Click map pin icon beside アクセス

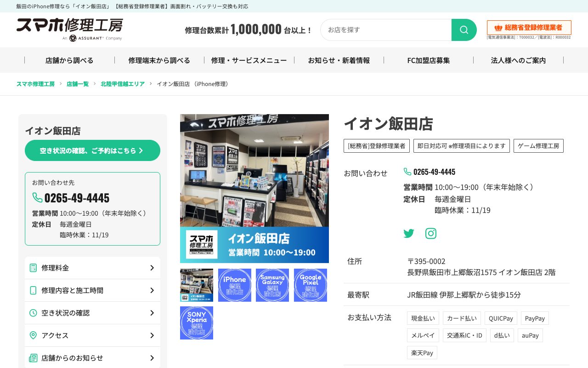(x=33, y=335)
